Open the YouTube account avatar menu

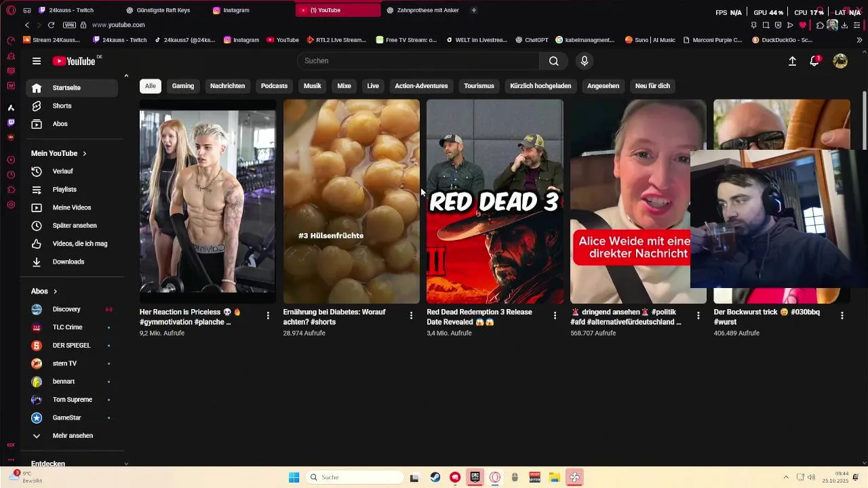click(840, 61)
